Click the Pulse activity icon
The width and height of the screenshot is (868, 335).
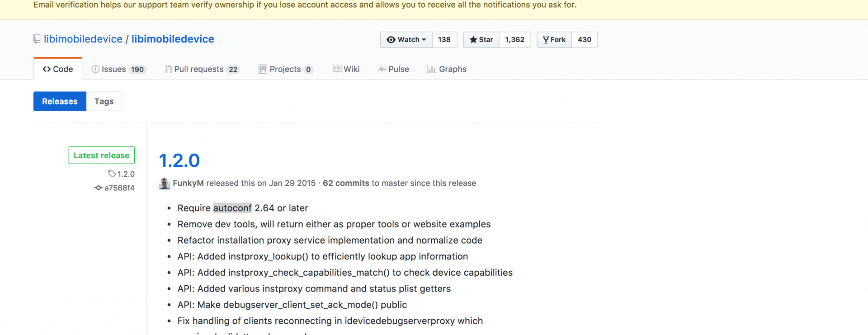click(382, 69)
